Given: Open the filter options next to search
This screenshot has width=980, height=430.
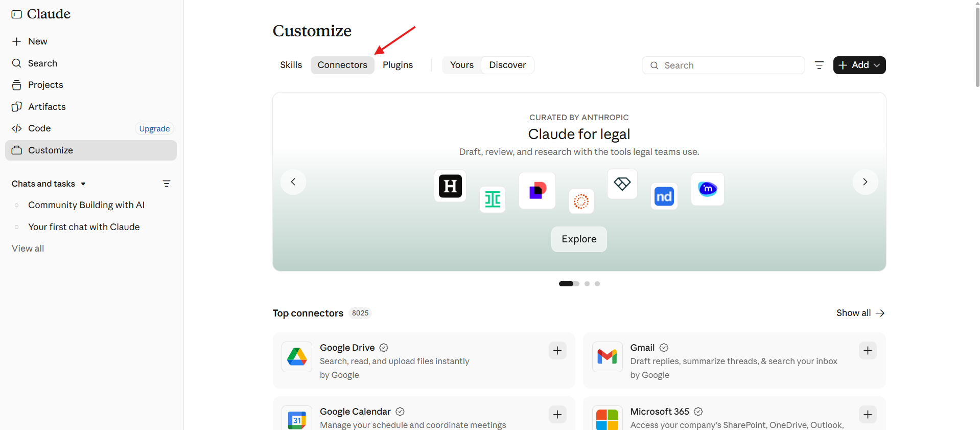Looking at the screenshot, I should pos(819,65).
